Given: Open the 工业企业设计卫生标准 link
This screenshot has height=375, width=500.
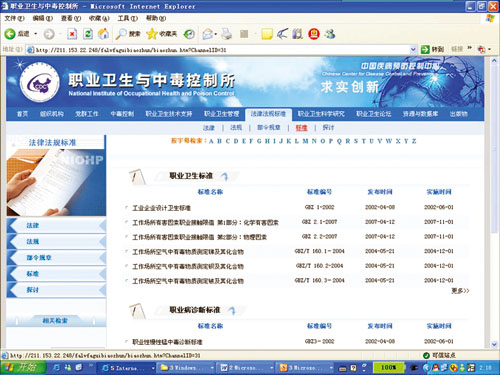Looking at the screenshot, I should click(x=161, y=208).
